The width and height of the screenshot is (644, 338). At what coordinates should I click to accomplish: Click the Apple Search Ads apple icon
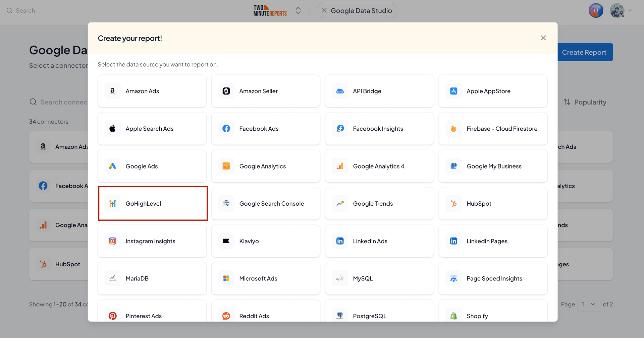113,129
